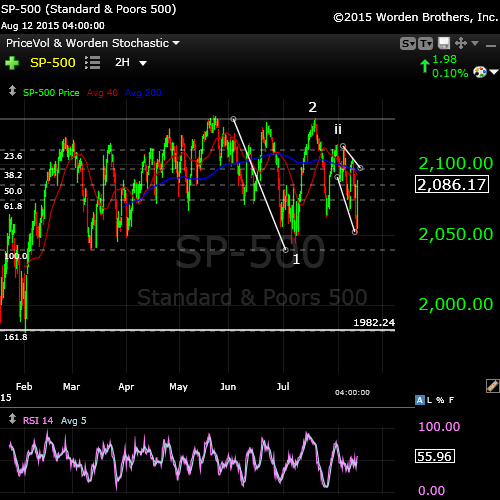
Task: Select the Avg 40 moving average label
Action: (102, 93)
